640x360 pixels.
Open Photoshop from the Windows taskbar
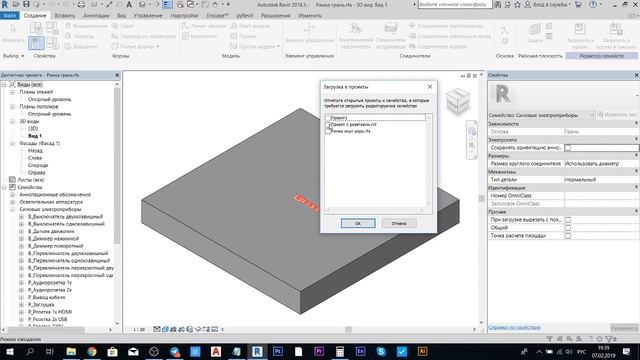point(278,351)
